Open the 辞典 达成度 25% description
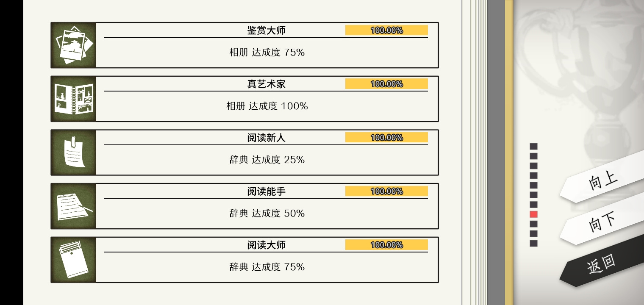 click(267, 160)
